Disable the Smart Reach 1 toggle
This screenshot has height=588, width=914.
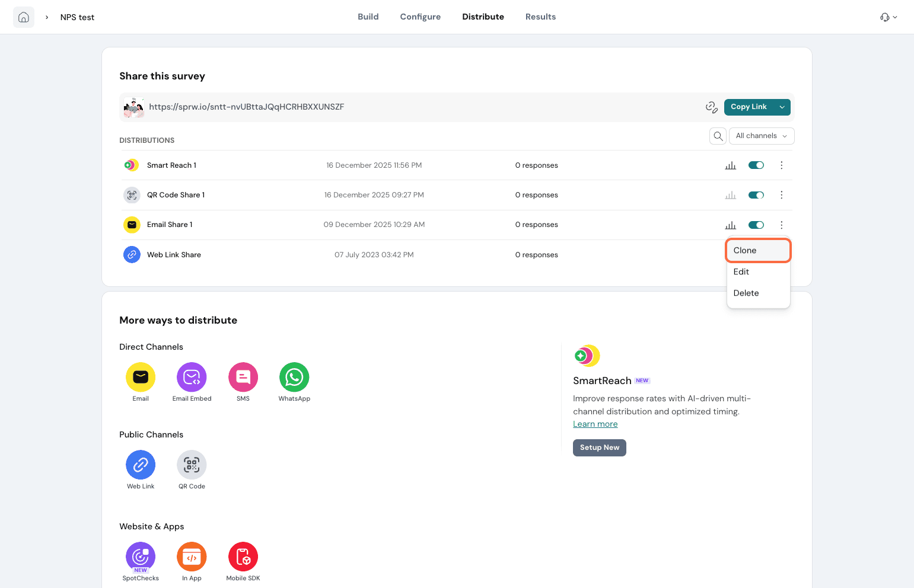756,165
